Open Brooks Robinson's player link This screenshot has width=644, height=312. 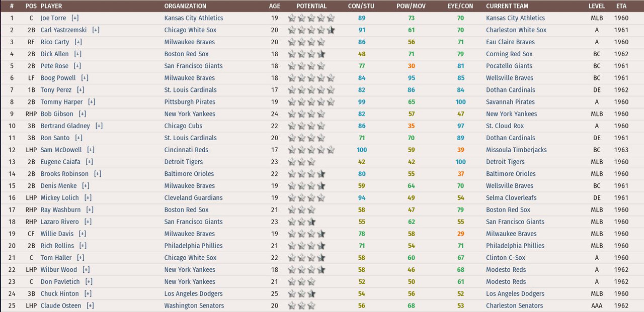(64, 174)
